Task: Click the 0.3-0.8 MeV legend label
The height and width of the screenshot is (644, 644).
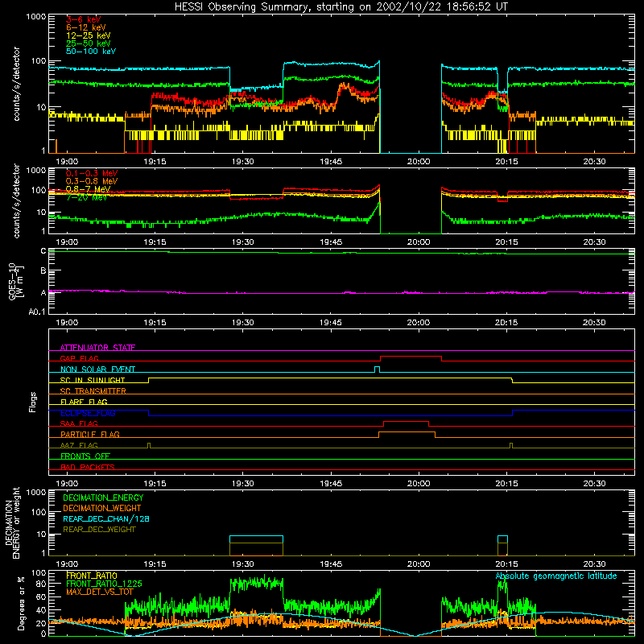Action: click(x=92, y=181)
